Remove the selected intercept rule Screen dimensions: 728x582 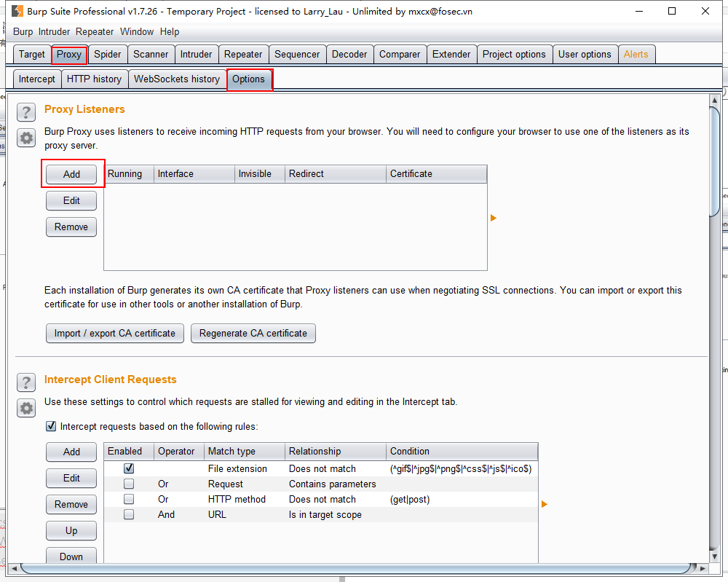pos(71,505)
